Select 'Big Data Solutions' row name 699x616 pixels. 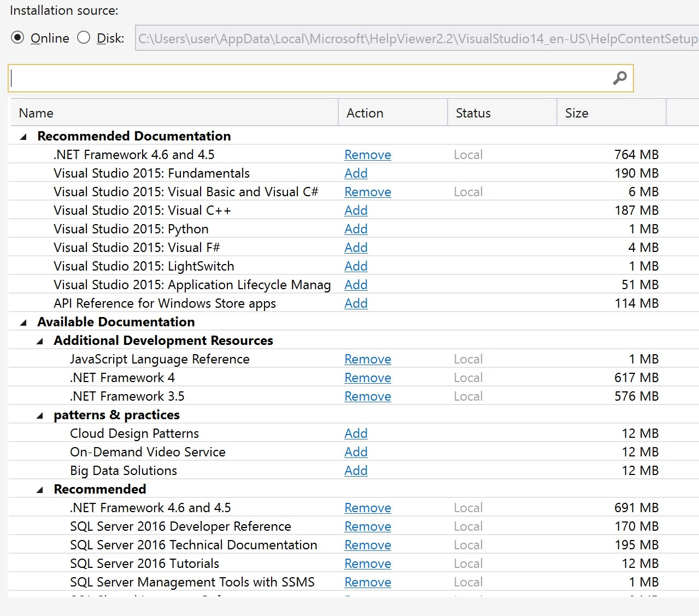click(x=124, y=471)
